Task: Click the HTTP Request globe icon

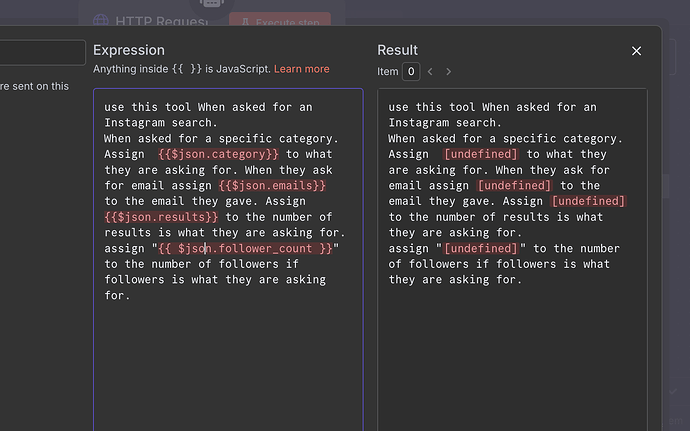Action: (100, 20)
